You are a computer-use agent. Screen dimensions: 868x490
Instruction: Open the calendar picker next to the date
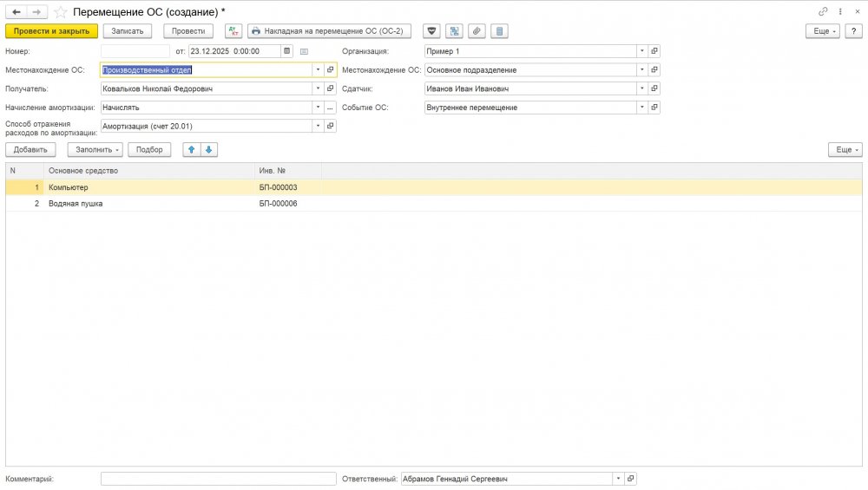(x=286, y=51)
